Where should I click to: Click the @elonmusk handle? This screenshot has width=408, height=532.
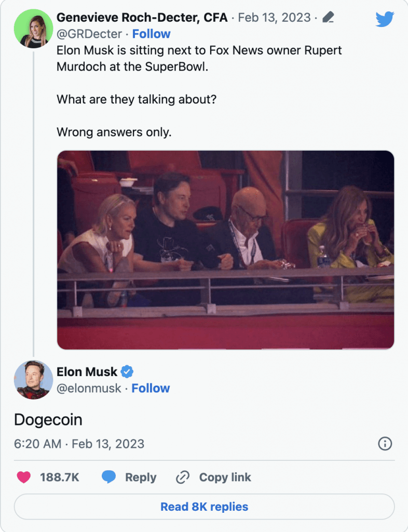(x=89, y=388)
